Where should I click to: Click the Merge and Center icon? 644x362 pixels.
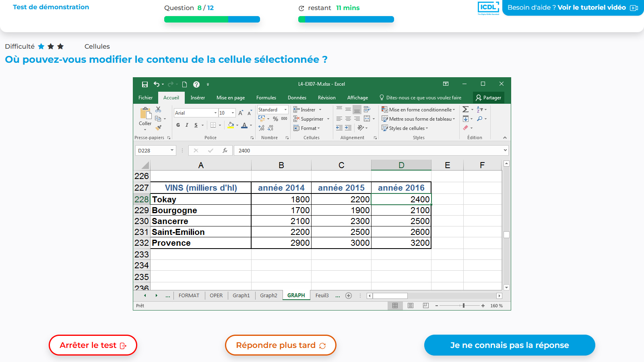pos(367,119)
